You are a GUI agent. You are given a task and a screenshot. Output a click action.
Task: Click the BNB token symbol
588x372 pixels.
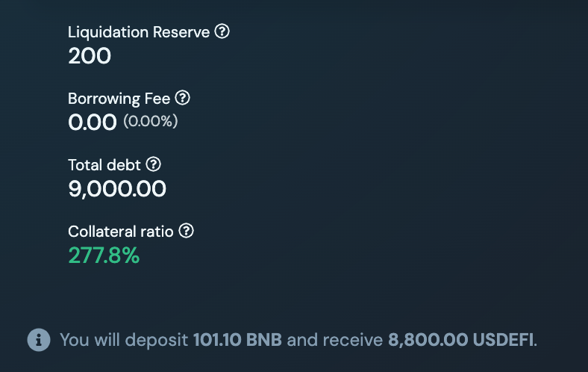pyautogui.click(x=266, y=341)
